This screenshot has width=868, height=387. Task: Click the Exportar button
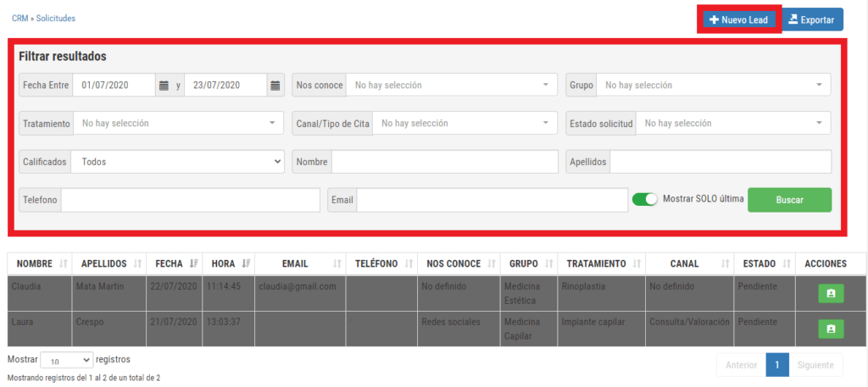tap(811, 19)
